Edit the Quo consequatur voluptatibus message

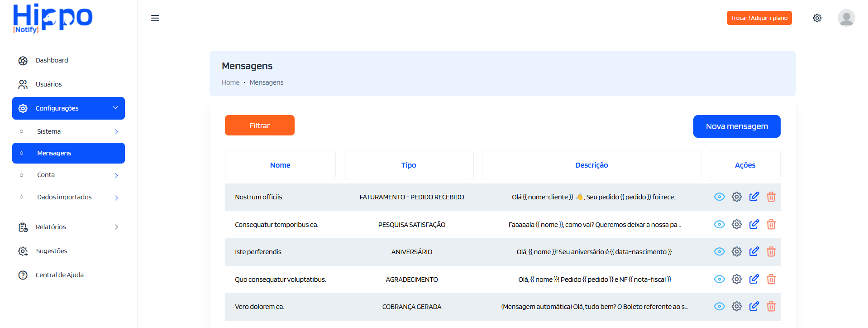point(754,280)
